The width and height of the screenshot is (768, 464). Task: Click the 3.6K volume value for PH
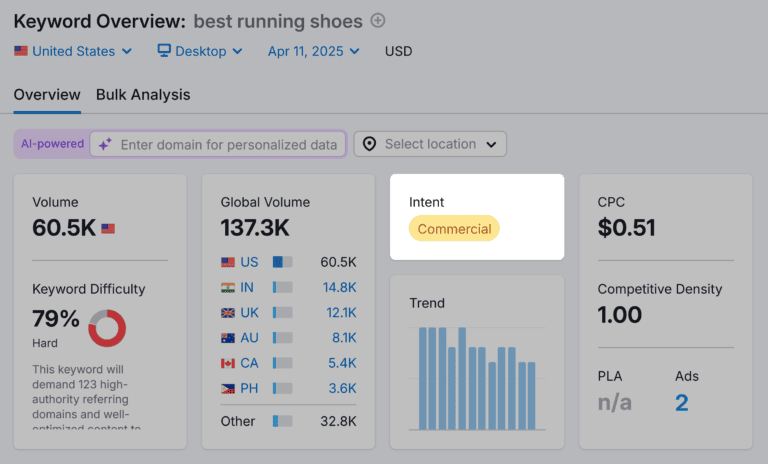click(x=342, y=389)
